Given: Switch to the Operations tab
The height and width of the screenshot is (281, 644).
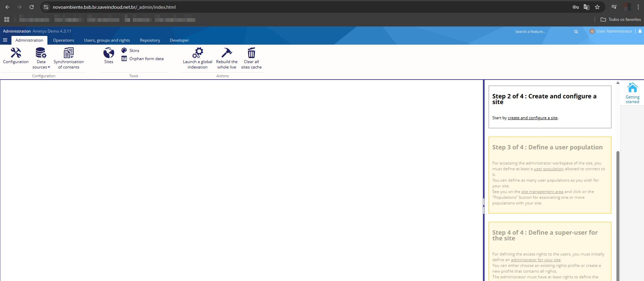Looking at the screenshot, I should coord(64,40).
